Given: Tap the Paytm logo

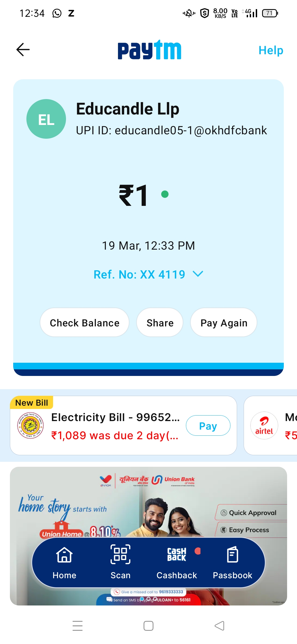Looking at the screenshot, I should pyautogui.click(x=149, y=50).
